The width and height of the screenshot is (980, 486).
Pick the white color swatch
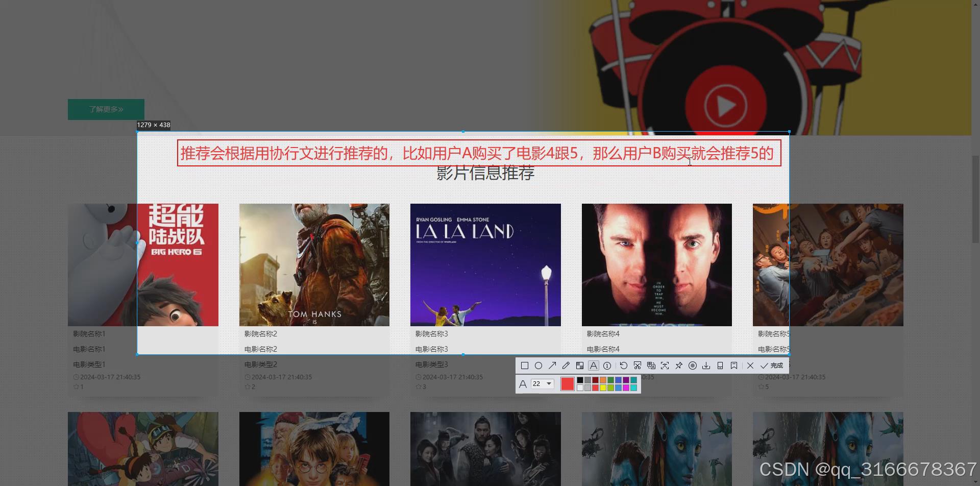click(x=580, y=388)
